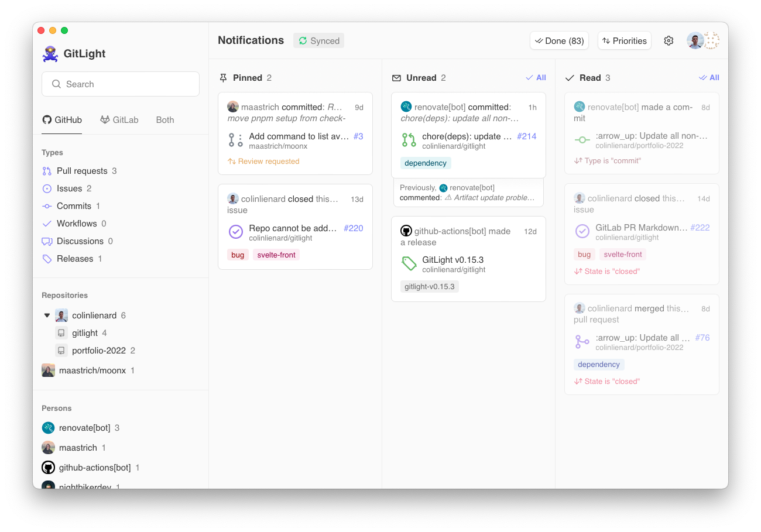Select the maastrich/moonx repository
The height and width of the screenshot is (532, 761).
(x=88, y=370)
